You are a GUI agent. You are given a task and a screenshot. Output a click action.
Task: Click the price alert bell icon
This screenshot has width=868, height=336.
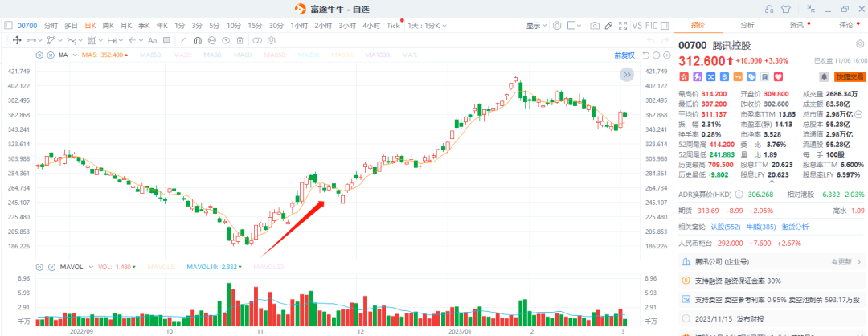[x=823, y=76]
